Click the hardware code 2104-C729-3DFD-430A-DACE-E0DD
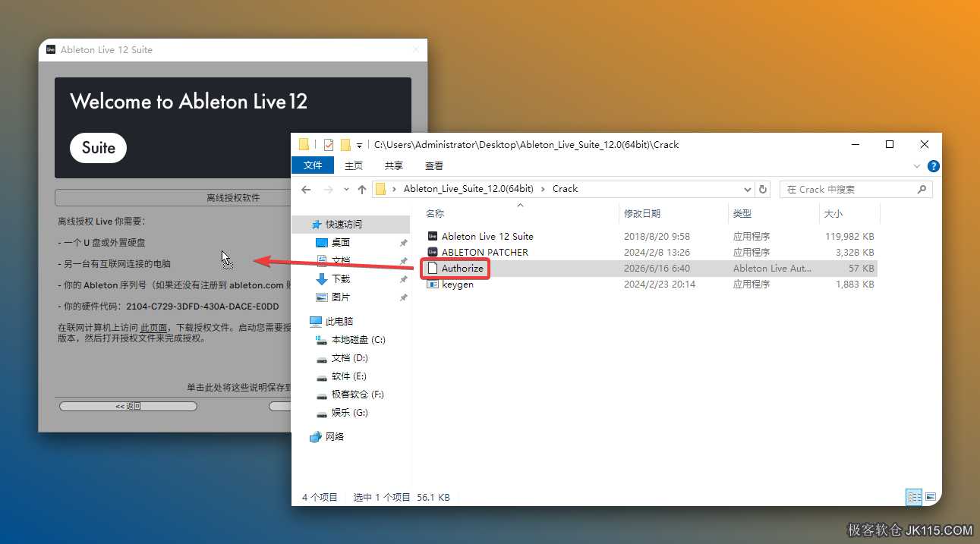Screen dimensions: 980x544 tap(202, 307)
